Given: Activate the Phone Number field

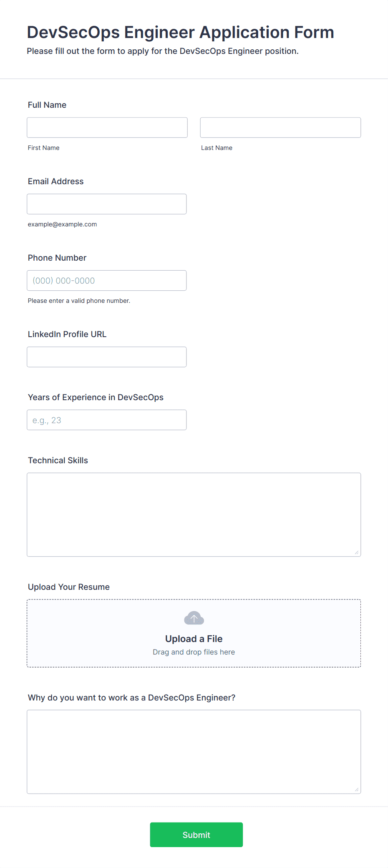Looking at the screenshot, I should click(x=107, y=280).
